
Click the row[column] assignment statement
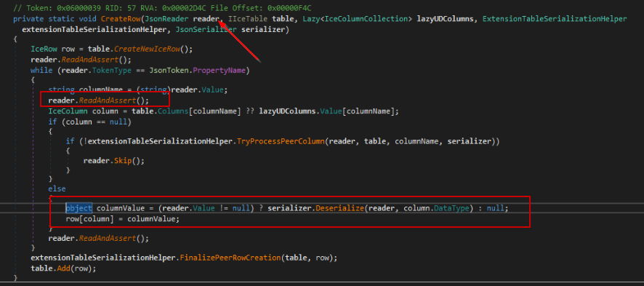123,219
